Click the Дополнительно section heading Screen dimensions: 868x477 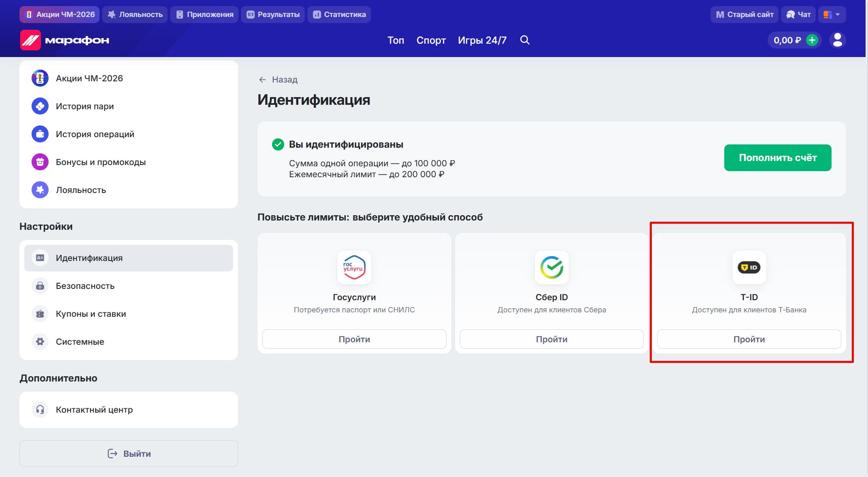click(x=58, y=378)
